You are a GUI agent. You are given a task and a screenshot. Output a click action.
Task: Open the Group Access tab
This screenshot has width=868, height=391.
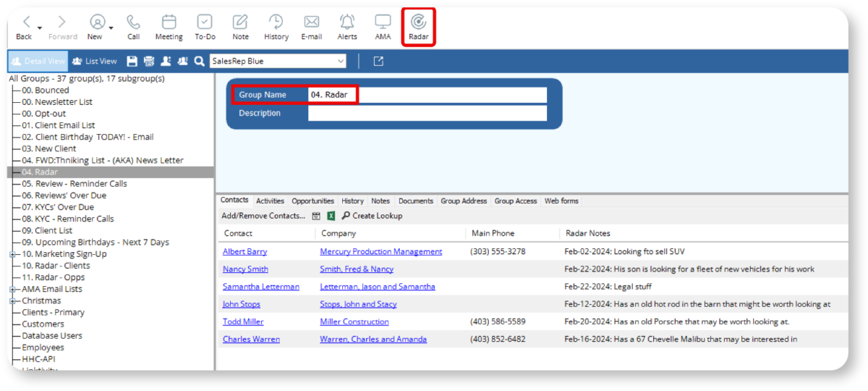[x=516, y=201]
